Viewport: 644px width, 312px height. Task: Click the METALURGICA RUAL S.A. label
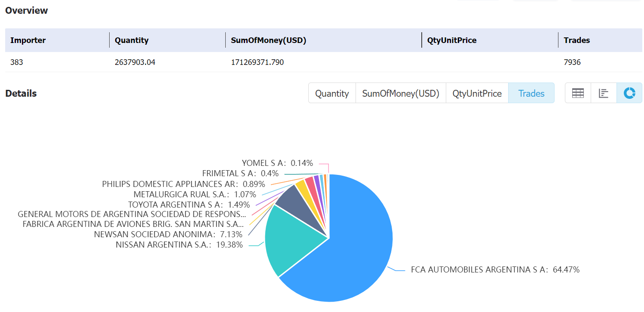(195, 194)
